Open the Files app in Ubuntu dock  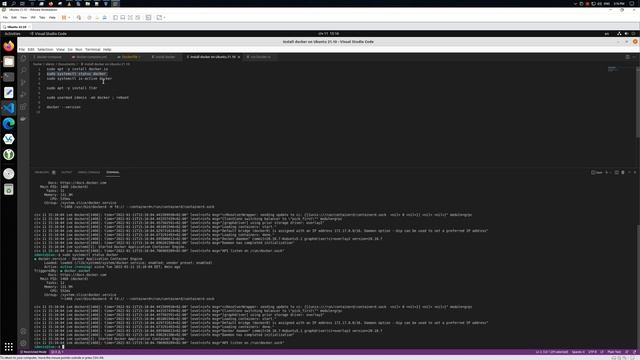(x=9, y=62)
